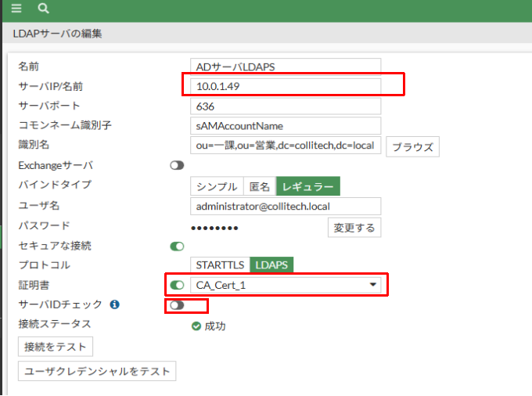
Task: Select the 匿名 bind type
Action: [259, 186]
